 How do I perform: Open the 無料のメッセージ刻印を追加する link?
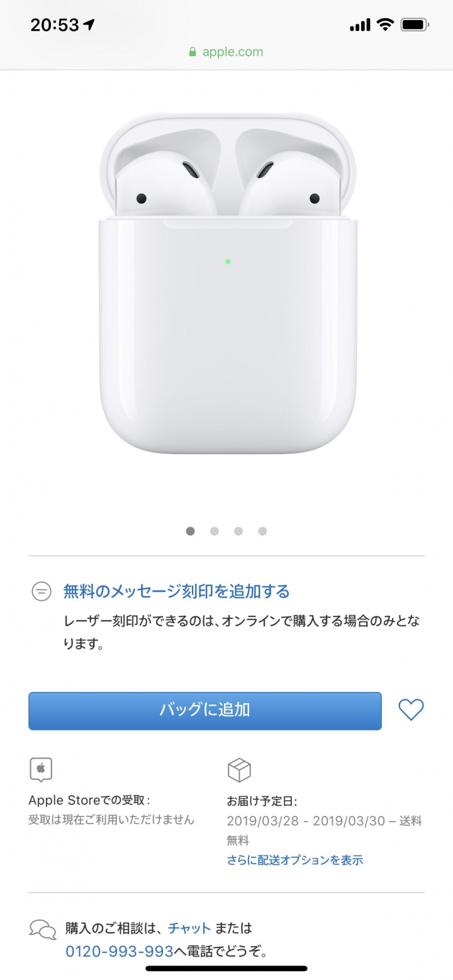176,591
